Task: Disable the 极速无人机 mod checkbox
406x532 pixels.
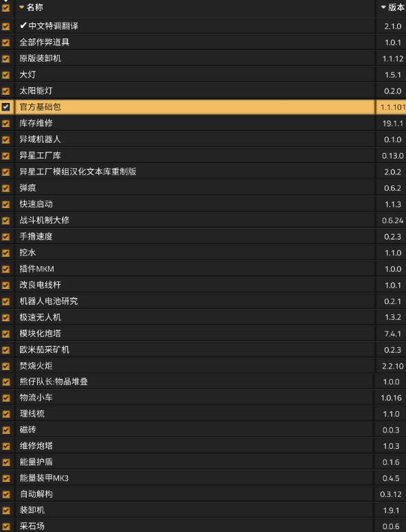Action: [5, 318]
